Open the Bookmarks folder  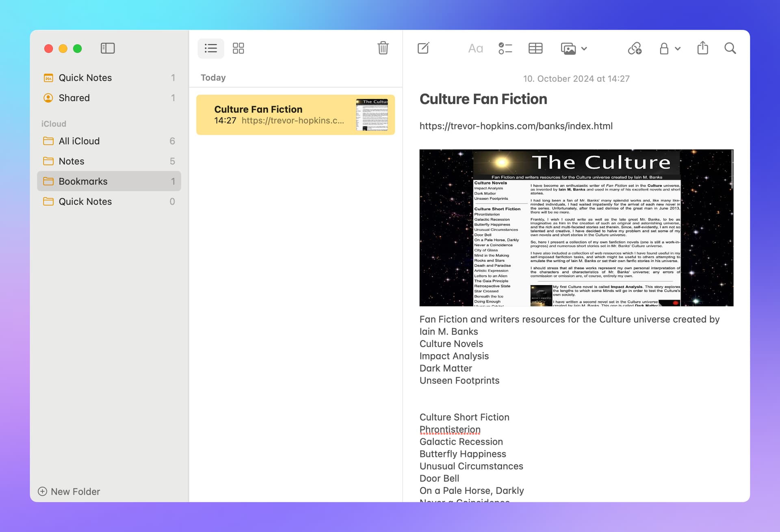click(x=83, y=181)
